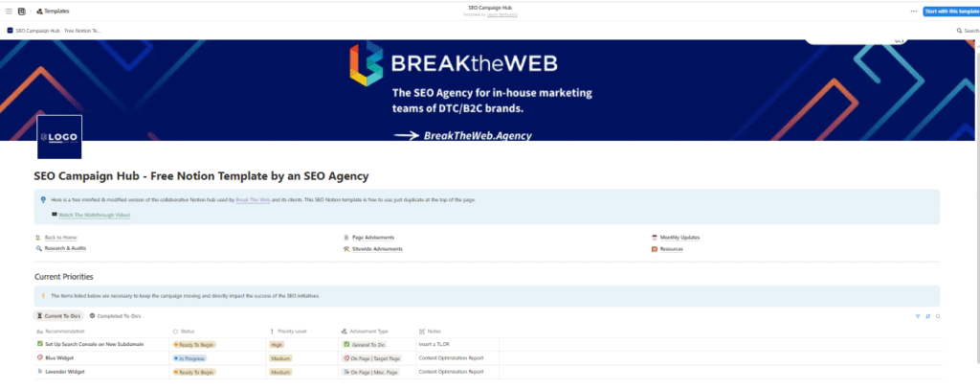980x390 pixels.
Task: Click the Resources book icon
Action: click(x=655, y=248)
